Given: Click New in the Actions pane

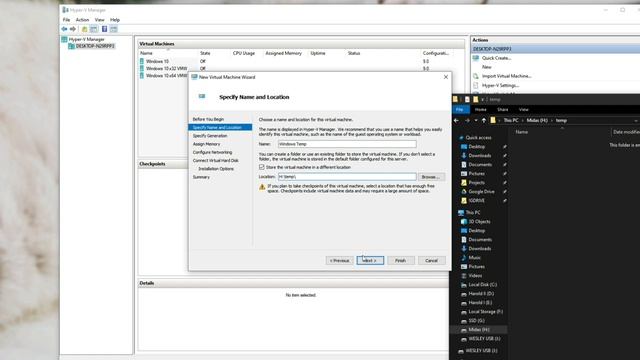Looking at the screenshot, I should click(x=487, y=67).
